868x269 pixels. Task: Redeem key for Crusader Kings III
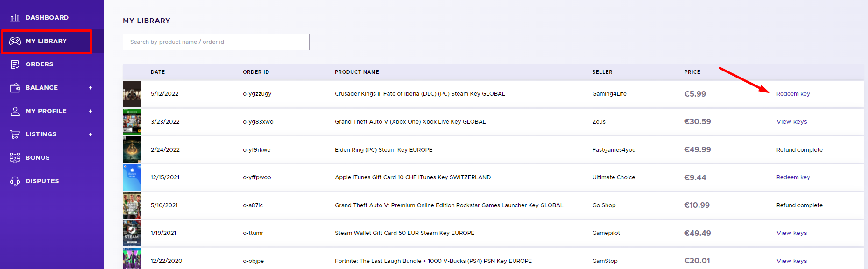(x=793, y=94)
